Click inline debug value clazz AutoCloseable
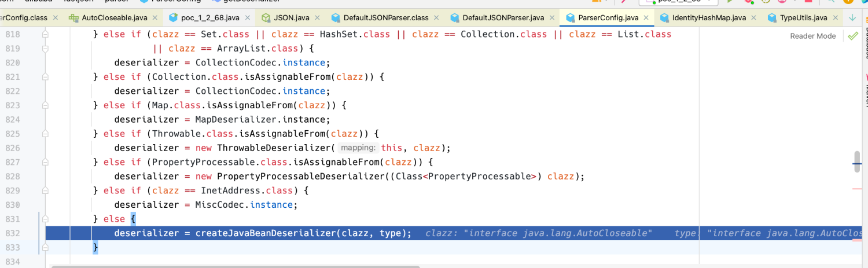This screenshot has width=868, height=268. click(539, 233)
